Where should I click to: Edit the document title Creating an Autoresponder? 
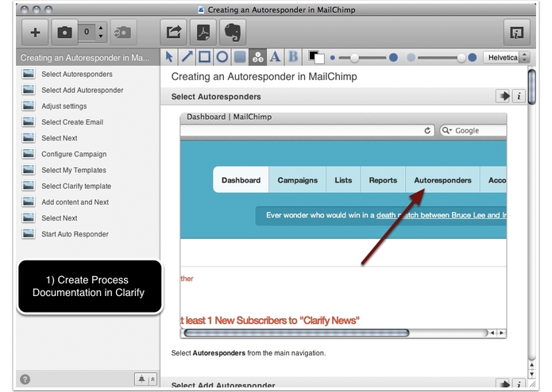pyautogui.click(x=264, y=77)
